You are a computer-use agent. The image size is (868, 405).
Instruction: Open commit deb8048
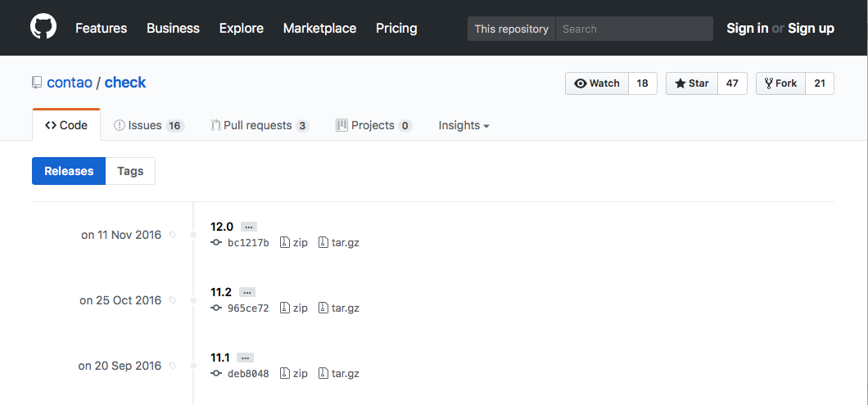248,373
